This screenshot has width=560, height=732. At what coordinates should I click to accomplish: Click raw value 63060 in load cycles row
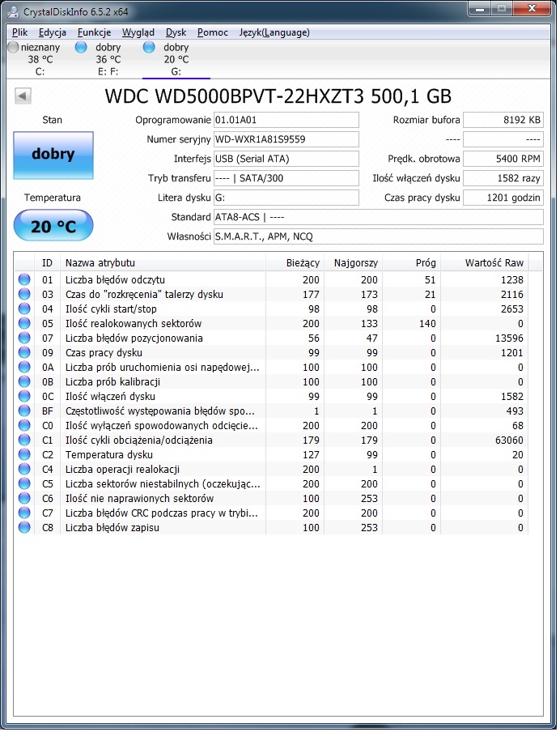point(509,440)
